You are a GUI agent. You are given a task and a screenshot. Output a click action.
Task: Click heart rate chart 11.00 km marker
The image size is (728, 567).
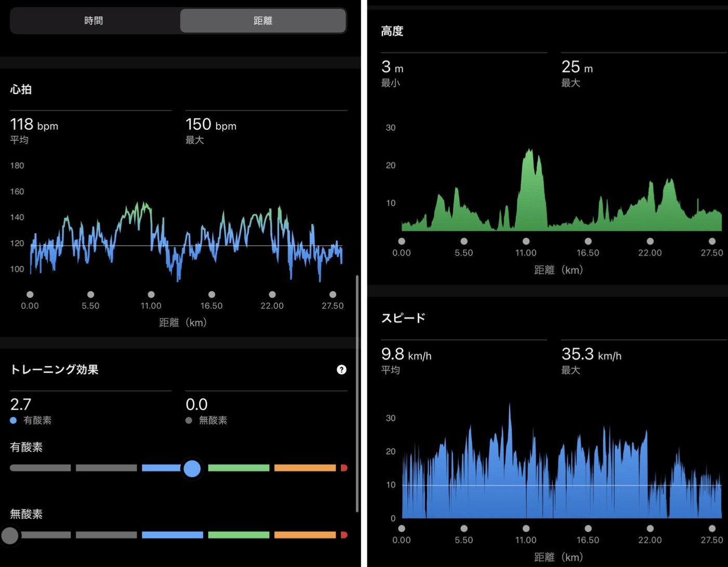pyautogui.click(x=151, y=294)
